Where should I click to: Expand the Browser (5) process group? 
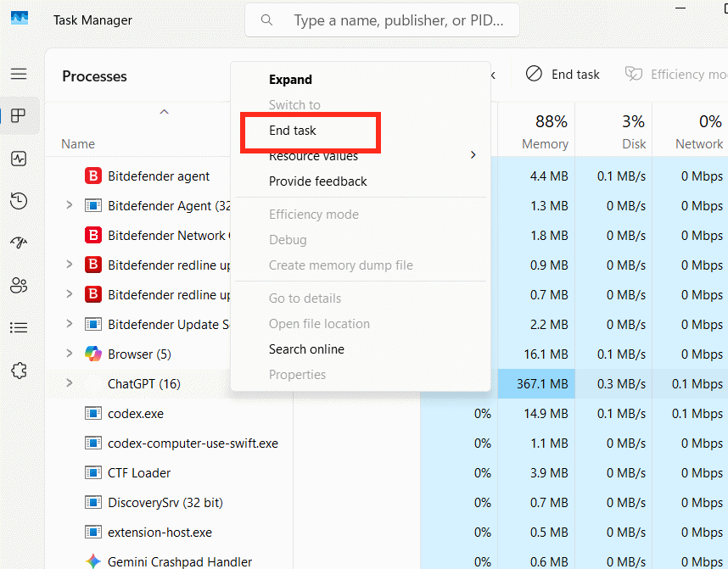pos(70,354)
